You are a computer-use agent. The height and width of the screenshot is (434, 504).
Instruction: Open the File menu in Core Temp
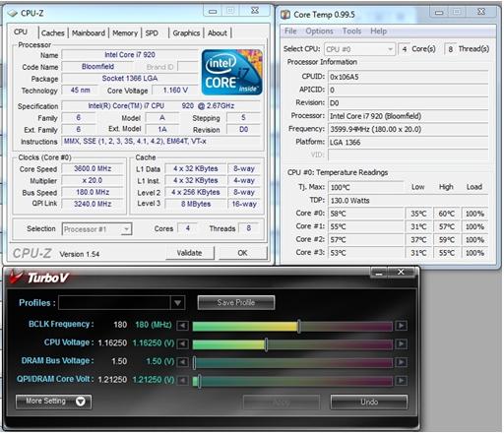click(290, 31)
